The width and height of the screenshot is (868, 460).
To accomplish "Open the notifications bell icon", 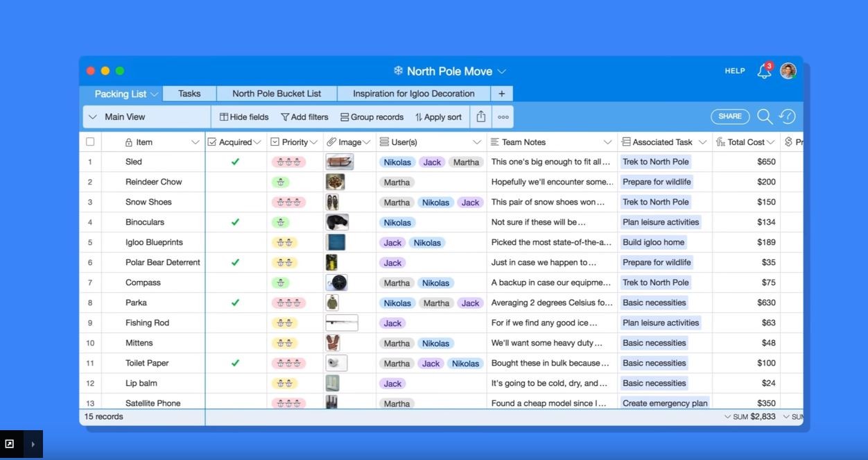I will pyautogui.click(x=764, y=71).
